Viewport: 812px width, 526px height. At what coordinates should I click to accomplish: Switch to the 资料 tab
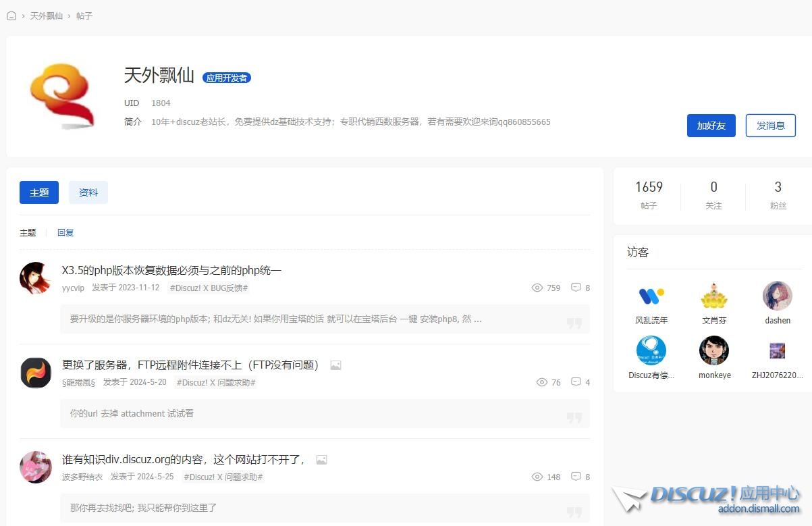tap(88, 192)
